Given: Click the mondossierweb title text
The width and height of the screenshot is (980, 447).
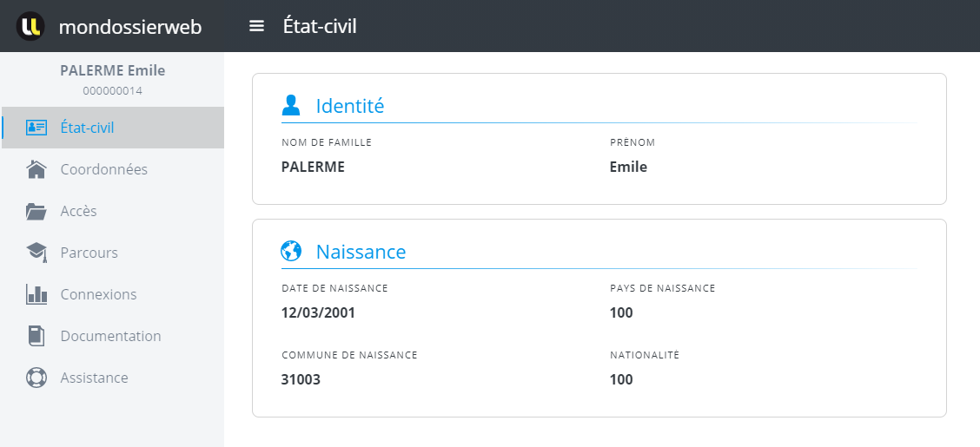Looking at the screenshot, I should coord(130,27).
